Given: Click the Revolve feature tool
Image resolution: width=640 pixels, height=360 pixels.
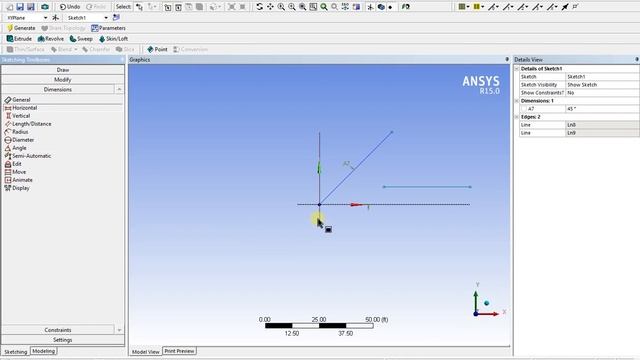Looking at the screenshot, I should (51, 39).
